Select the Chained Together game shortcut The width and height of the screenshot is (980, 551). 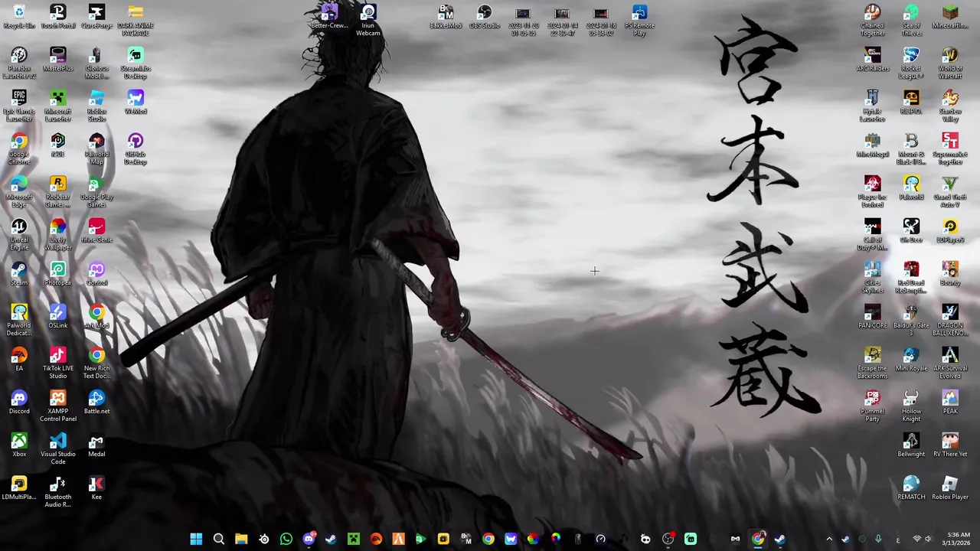click(x=872, y=21)
